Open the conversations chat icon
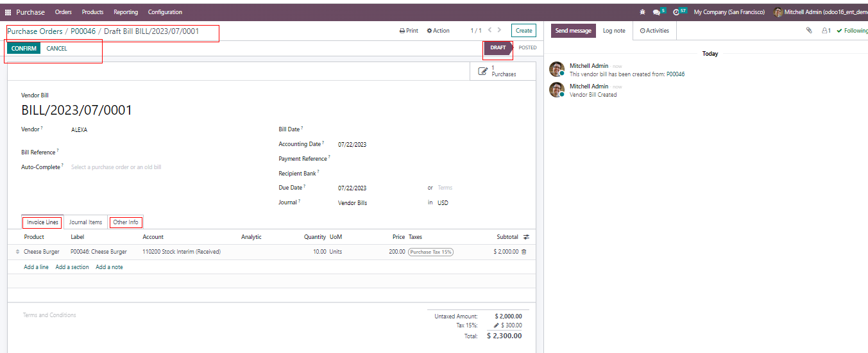The height and width of the screenshot is (353, 868). coord(657,12)
